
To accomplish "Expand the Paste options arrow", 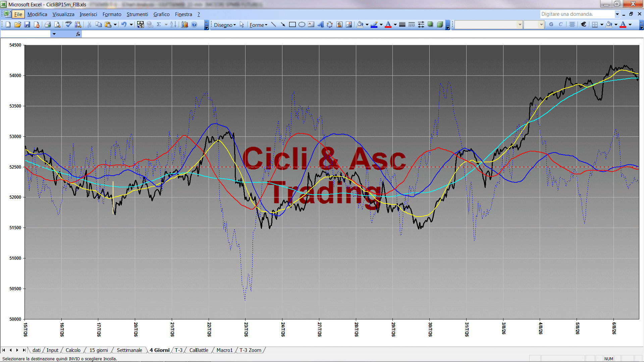I will (x=115, y=24).
